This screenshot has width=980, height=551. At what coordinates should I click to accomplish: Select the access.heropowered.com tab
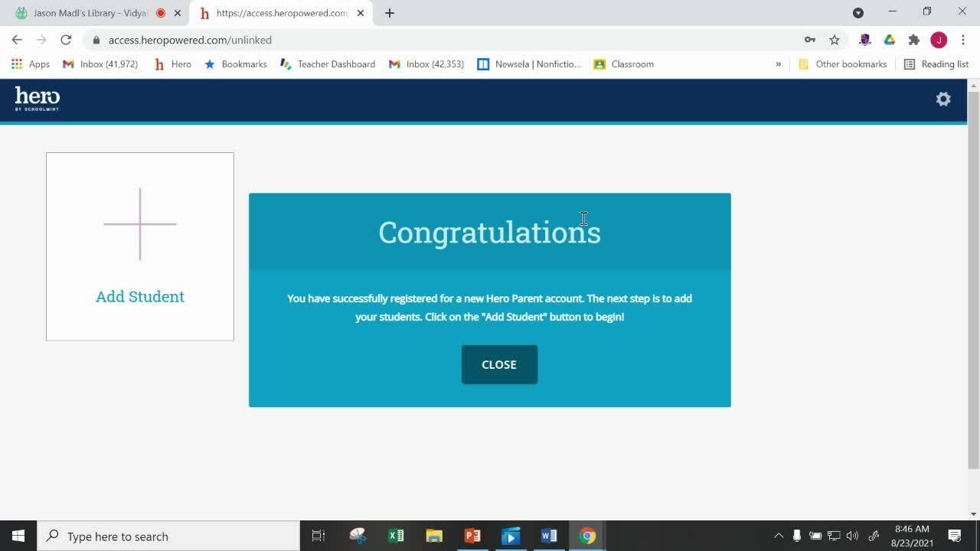[282, 13]
